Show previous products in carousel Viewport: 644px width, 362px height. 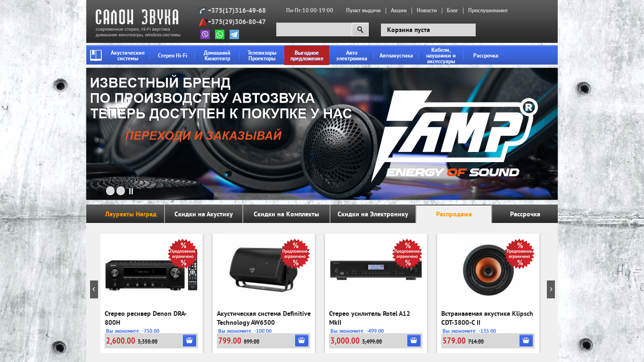[x=94, y=289]
